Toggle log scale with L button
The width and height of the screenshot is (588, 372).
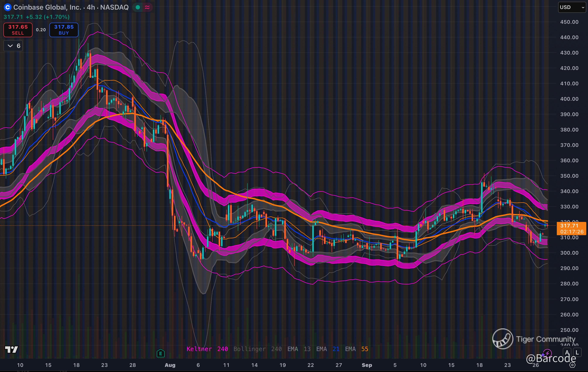(x=577, y=353)
